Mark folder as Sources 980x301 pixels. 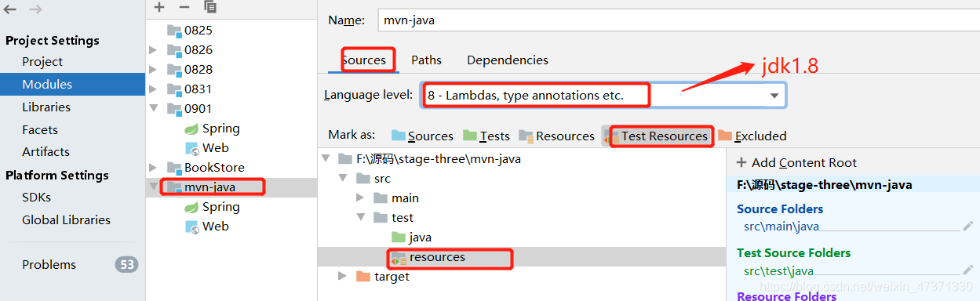[x=422, y=136]
